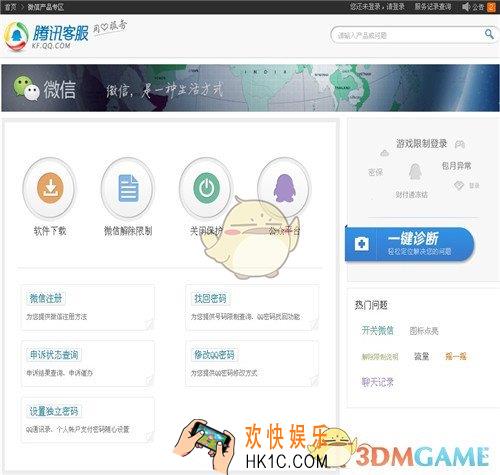
Task: Click description 申诉结果查询、申诉催办
Action: pos(59,373)
